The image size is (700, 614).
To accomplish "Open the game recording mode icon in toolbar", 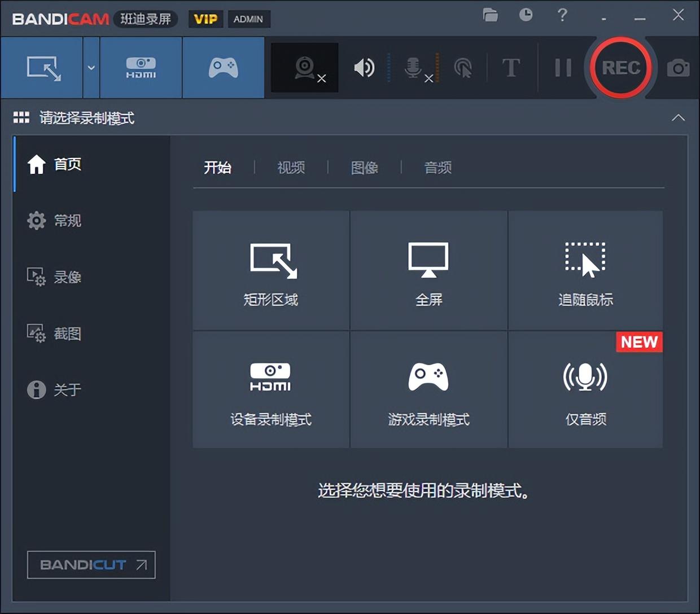I will click(x=223, y=68).
